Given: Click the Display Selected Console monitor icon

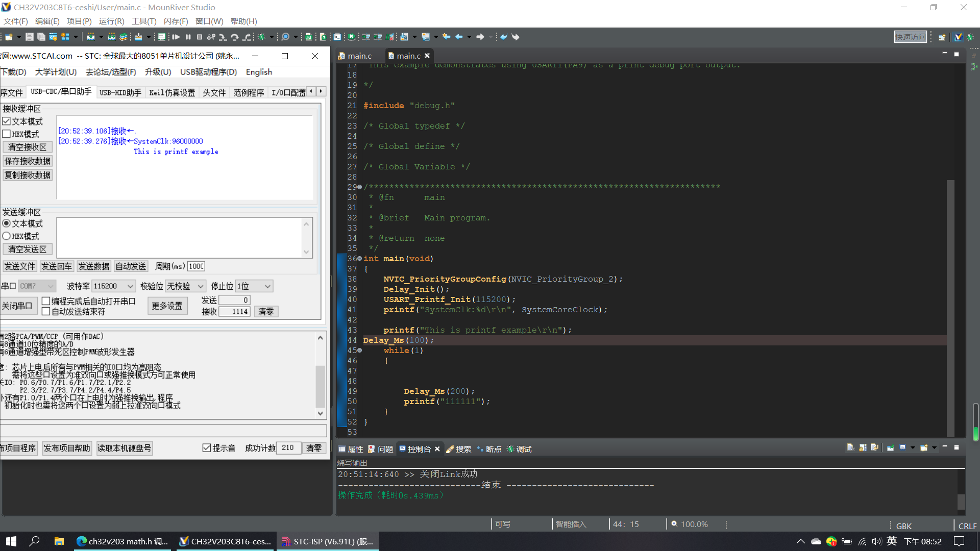Looking at the screenshot, I should pos(902,447).
